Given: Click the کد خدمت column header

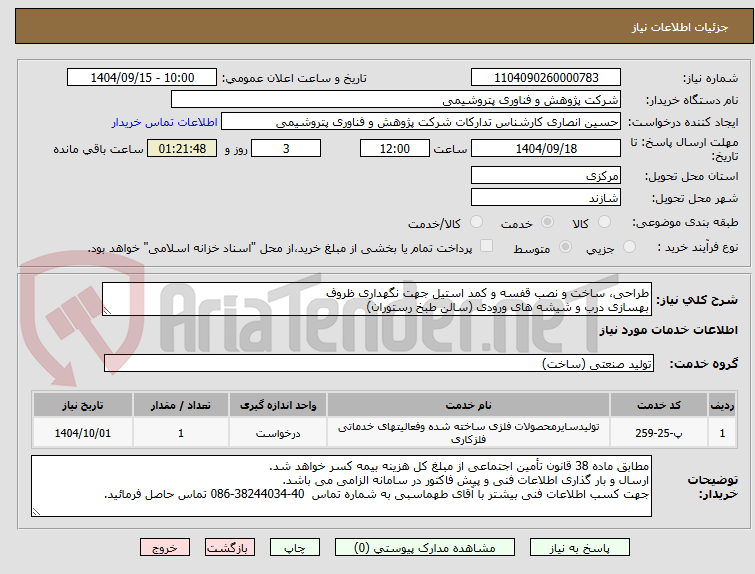Looking at the screenshot, I should [659, 405].
